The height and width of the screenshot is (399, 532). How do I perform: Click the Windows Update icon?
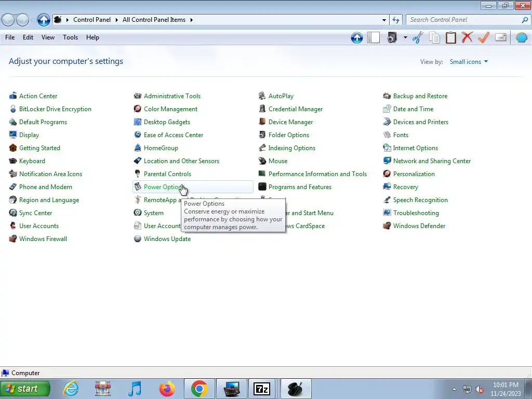(137, 238)
